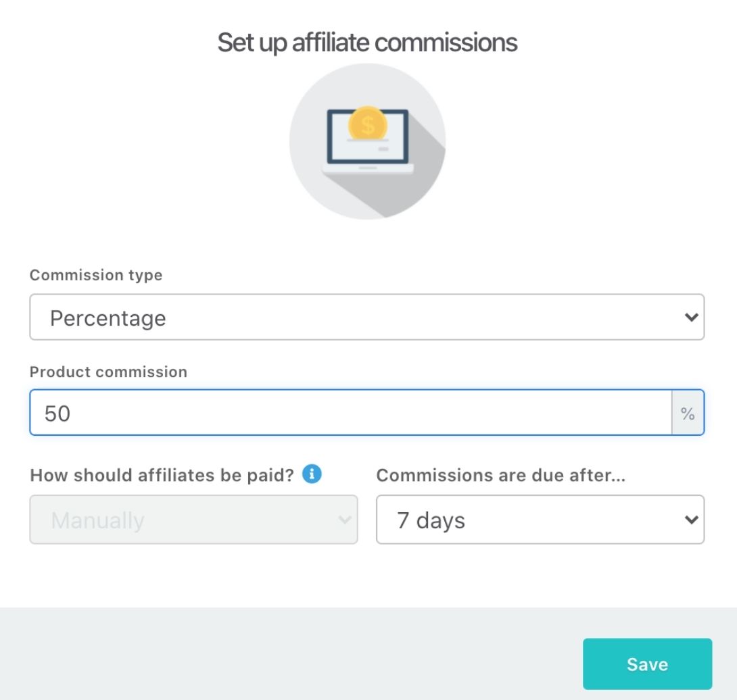Click the chevron arrow on Commission type dropdown
Image resolution: width=737 pixels, height=700 pixels.
pyautogui.click(x=690, y=317)
